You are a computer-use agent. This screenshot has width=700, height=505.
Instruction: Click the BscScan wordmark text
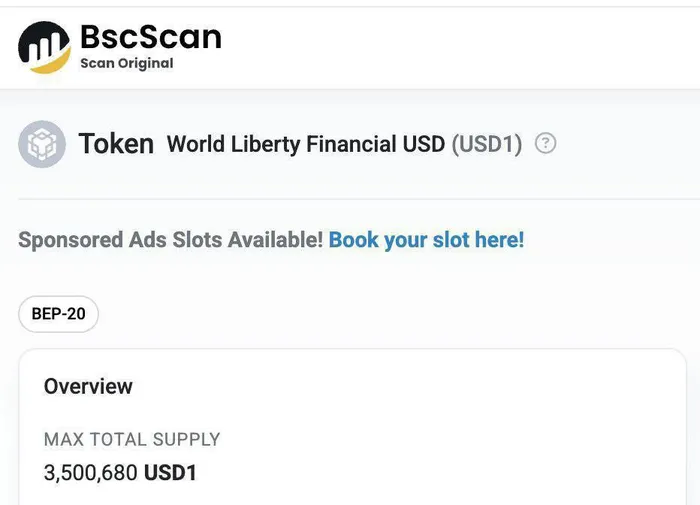click(x=151, y=37)
